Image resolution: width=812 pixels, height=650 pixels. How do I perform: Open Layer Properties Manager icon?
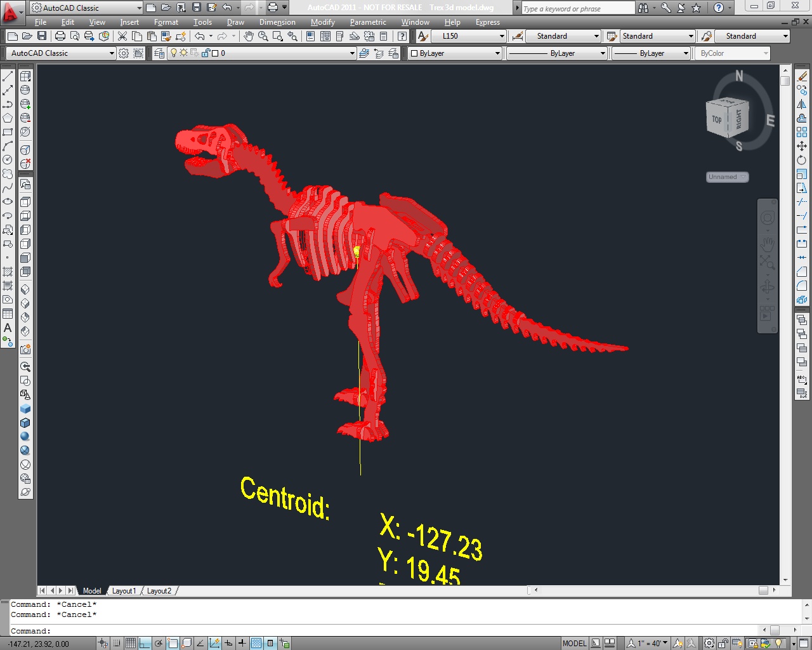(x=159, y=53)
